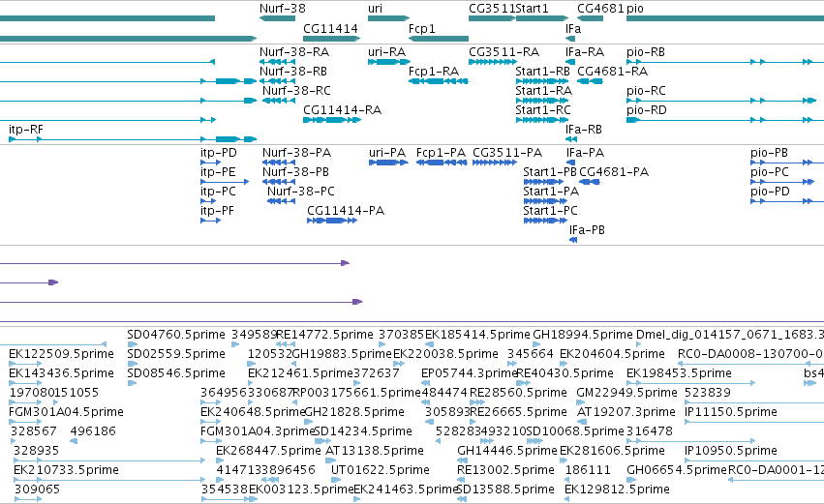The image size is (824, 504).
Task: Click the EK198453.5prime EST feature
Action: 691,383
